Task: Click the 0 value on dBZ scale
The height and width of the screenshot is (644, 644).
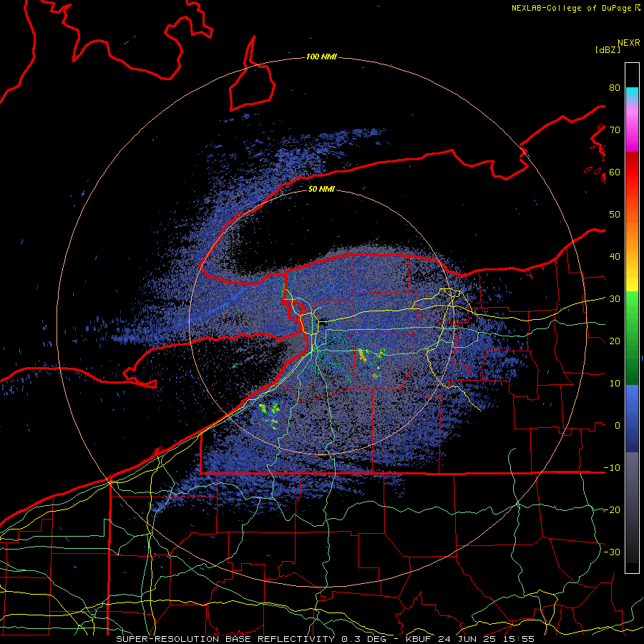Action: [618, 426]
